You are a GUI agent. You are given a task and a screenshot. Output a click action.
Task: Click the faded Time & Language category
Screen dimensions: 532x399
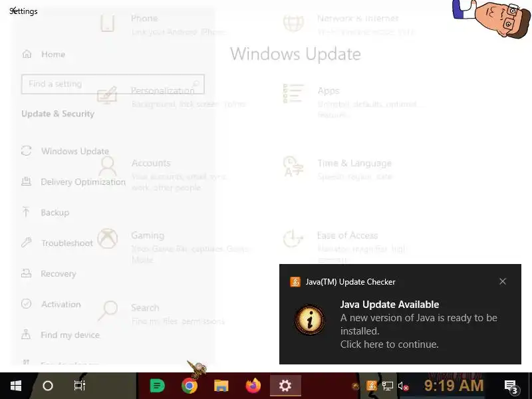coord(338,170)
